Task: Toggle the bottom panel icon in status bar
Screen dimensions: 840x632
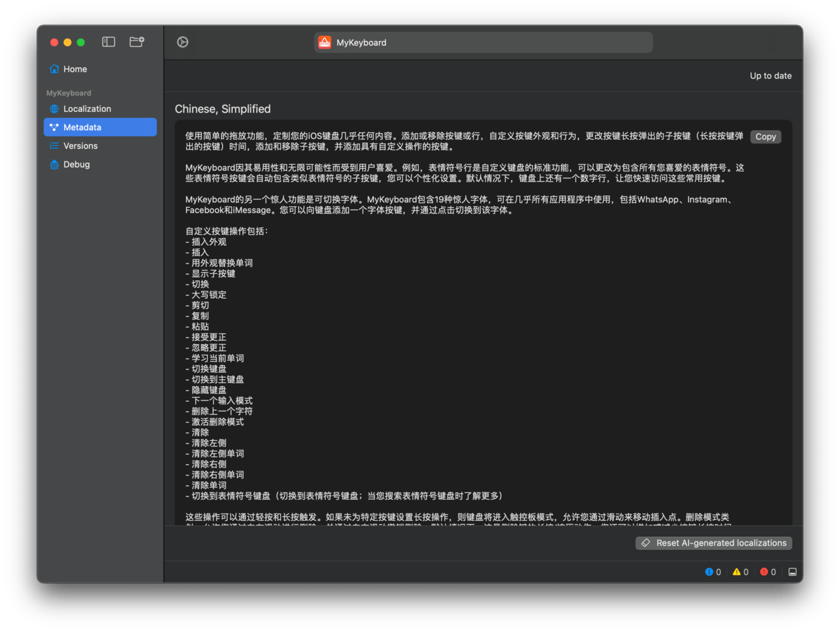Action: pyautogui.click(x=792, y=572)
